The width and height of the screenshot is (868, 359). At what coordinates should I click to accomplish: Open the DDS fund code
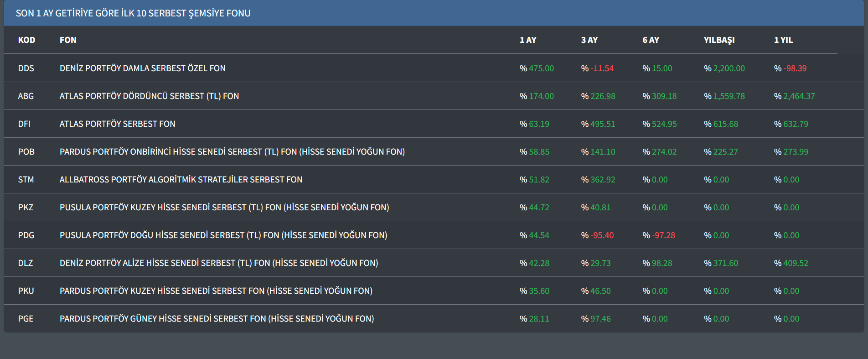pyautogui.click(x=26, y=68)
